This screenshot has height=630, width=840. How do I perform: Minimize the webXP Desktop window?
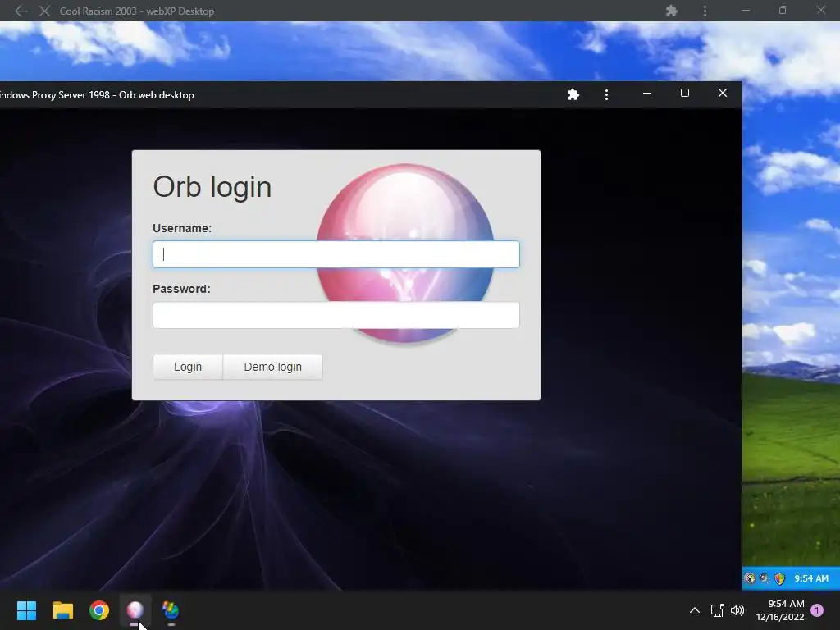(x=746, y=10)
